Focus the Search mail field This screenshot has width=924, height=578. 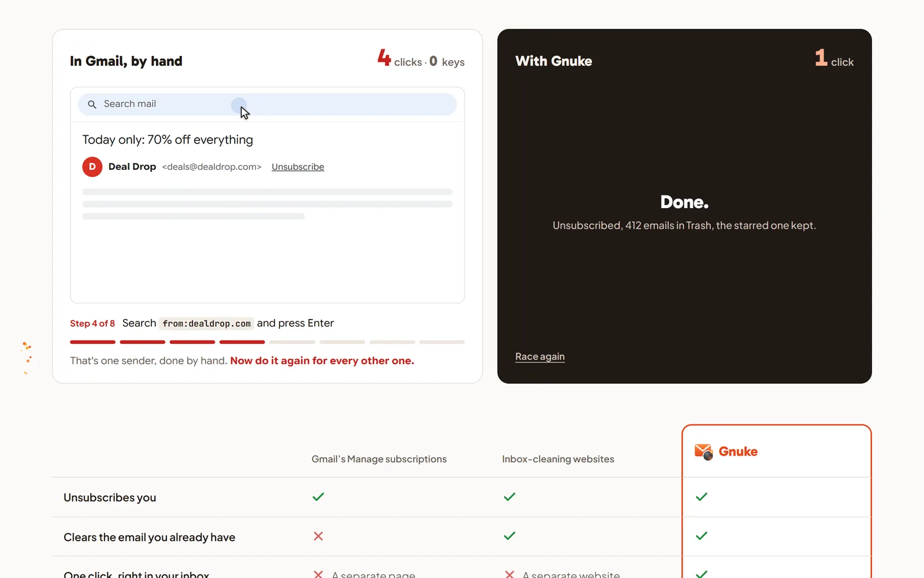tap(267, 104)
